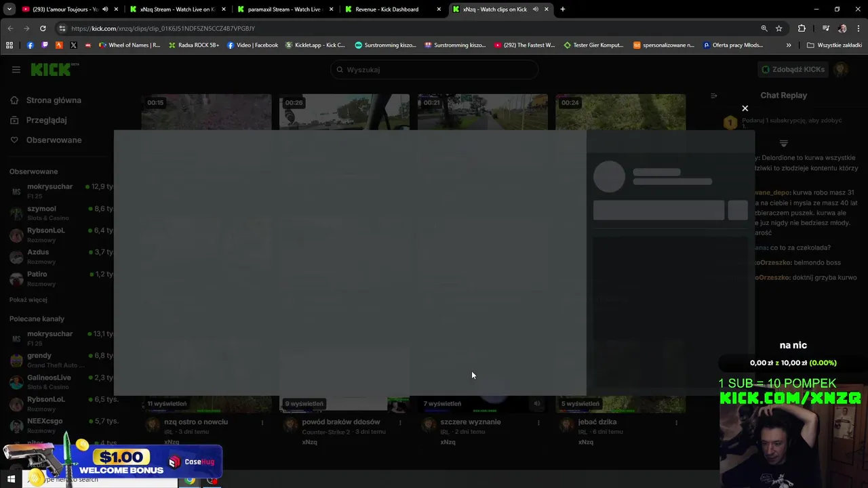Open the Chrome apps grid shortcut
868x488 pixels.
[9, 45]
